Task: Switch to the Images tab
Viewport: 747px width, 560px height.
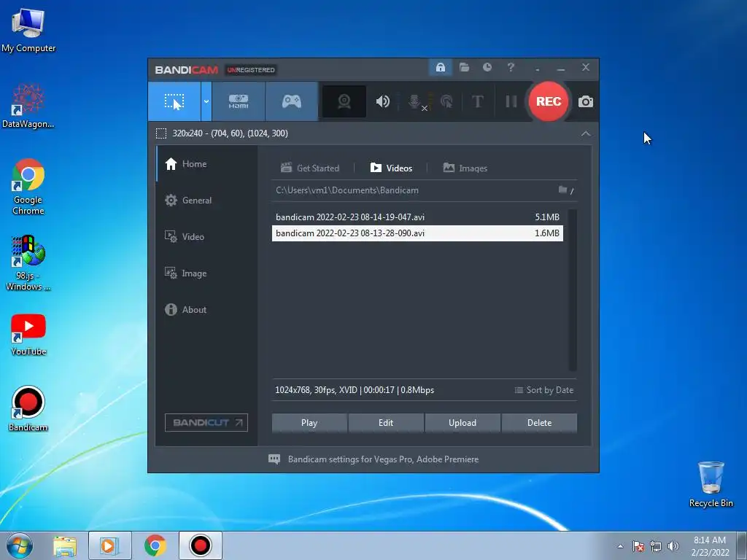Action: click(x=465, y=168)
